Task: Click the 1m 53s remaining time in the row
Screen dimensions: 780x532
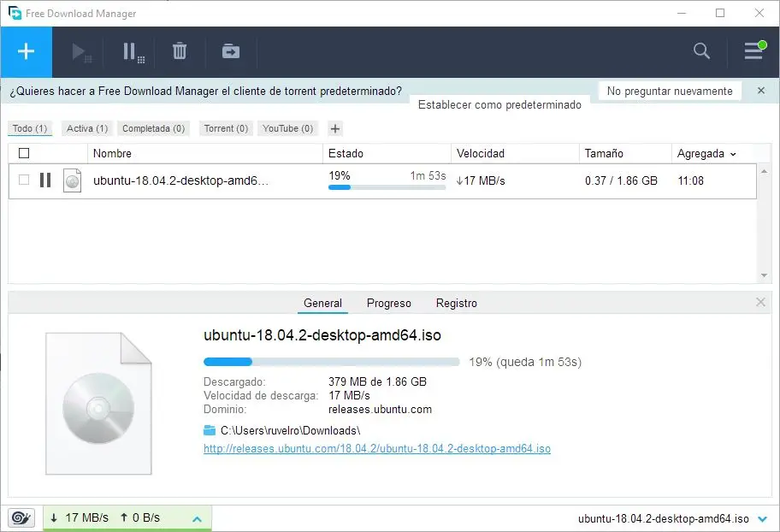Action: click(428, 175)
